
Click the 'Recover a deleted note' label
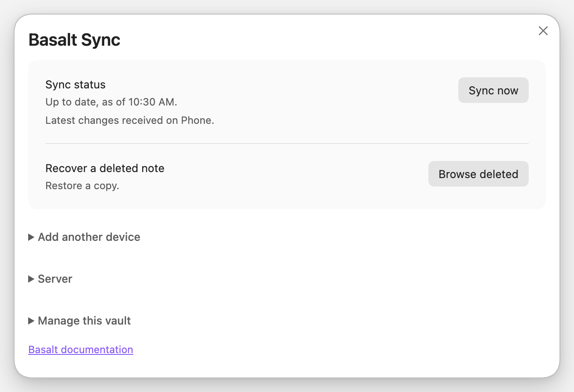[x=105, y=168]
